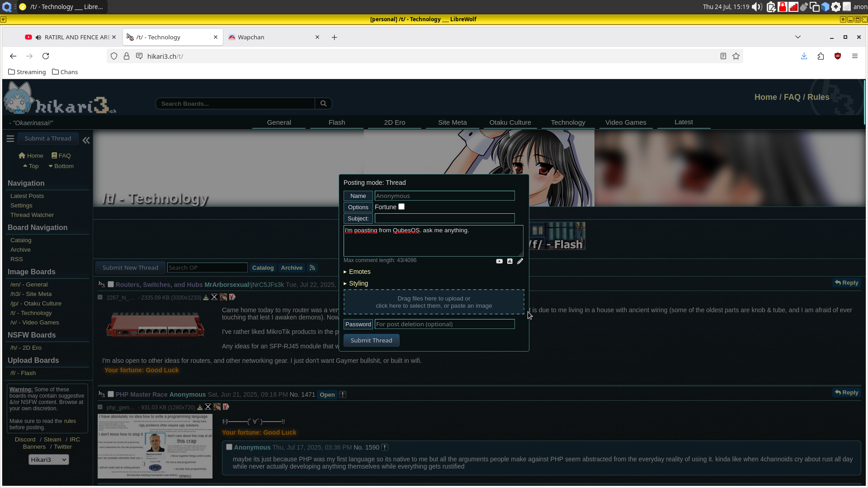Enable the Fortune checkbox
Image resolution: width=868 pixels, height=488 pixels.
click(401, 207)
